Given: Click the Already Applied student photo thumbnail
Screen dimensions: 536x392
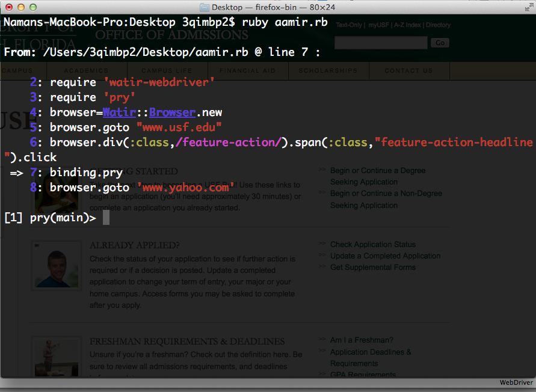Looking at the screenshot, I should [57, 266].
